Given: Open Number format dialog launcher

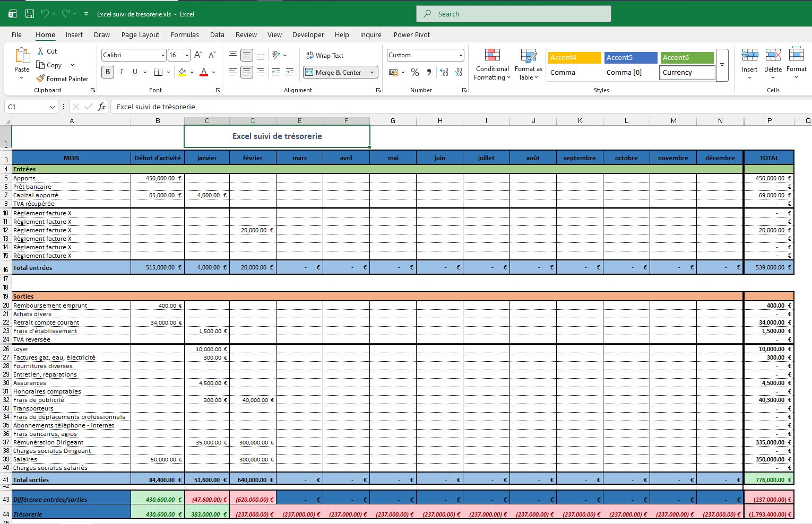Looking at the screenshot, I should 464,91.
